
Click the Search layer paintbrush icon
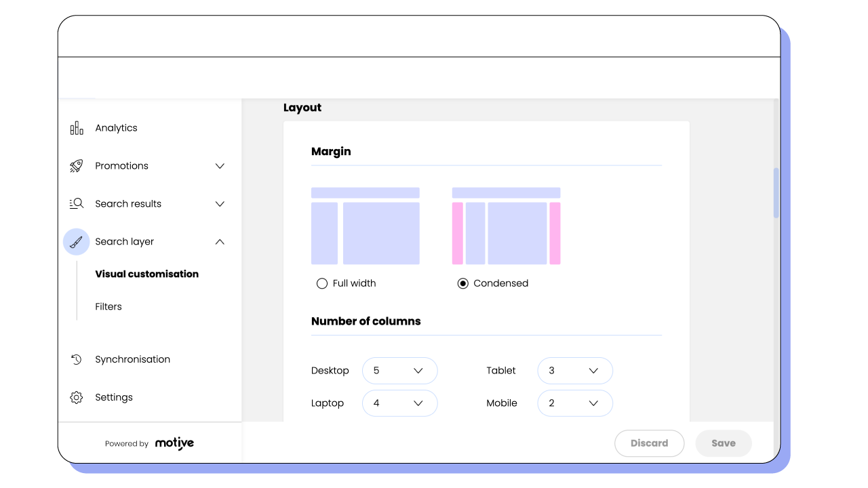click(77, 242)
